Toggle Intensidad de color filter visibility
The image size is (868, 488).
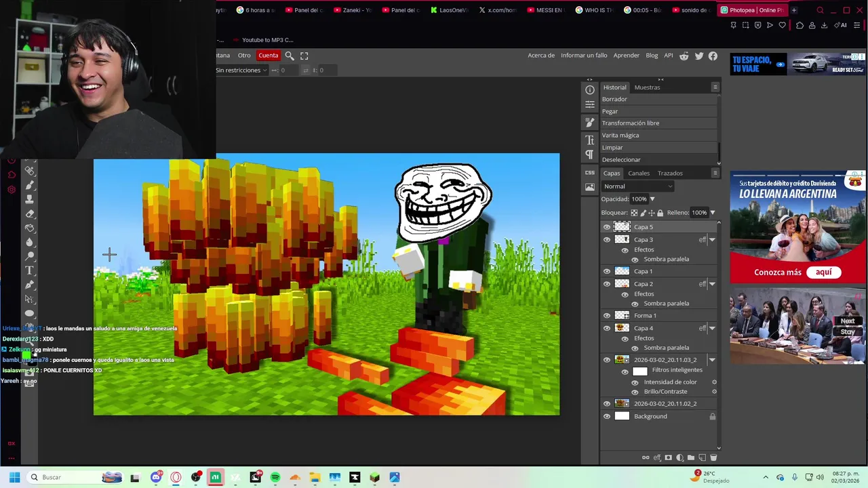(x=635, y=382)
